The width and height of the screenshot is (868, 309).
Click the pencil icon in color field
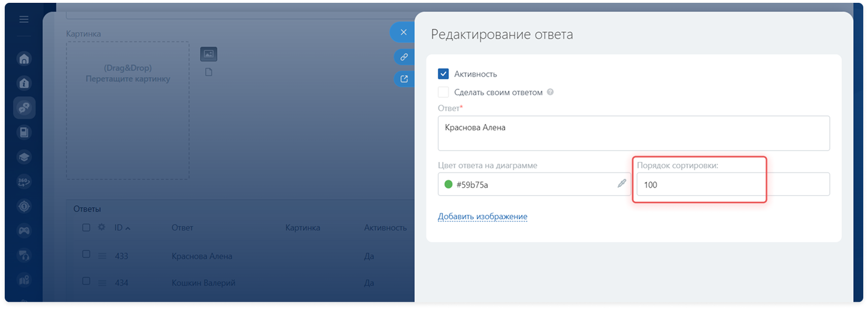point(621,184)
